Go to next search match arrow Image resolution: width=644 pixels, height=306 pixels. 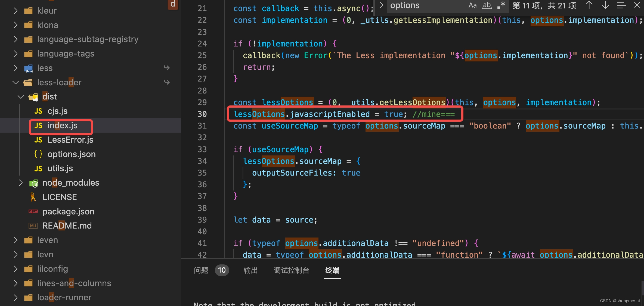tap(605, 5)
